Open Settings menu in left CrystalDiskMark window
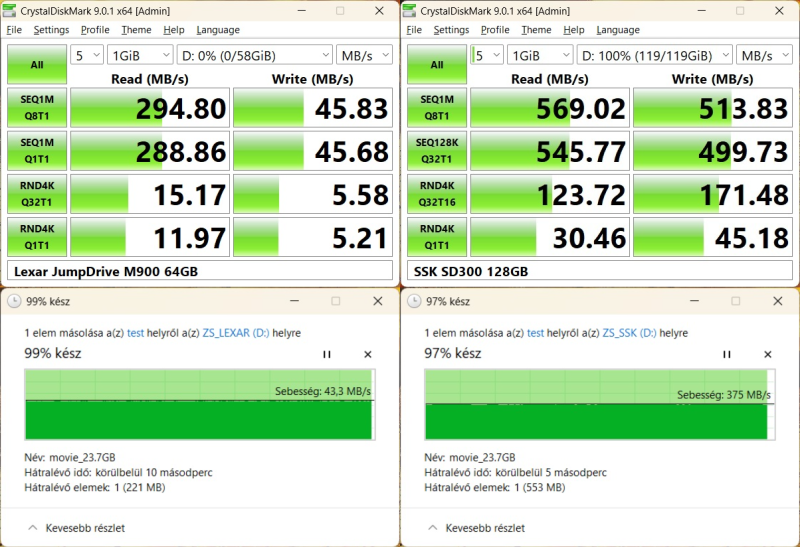Viewport: 800px width, 547px height. [51, 30]
